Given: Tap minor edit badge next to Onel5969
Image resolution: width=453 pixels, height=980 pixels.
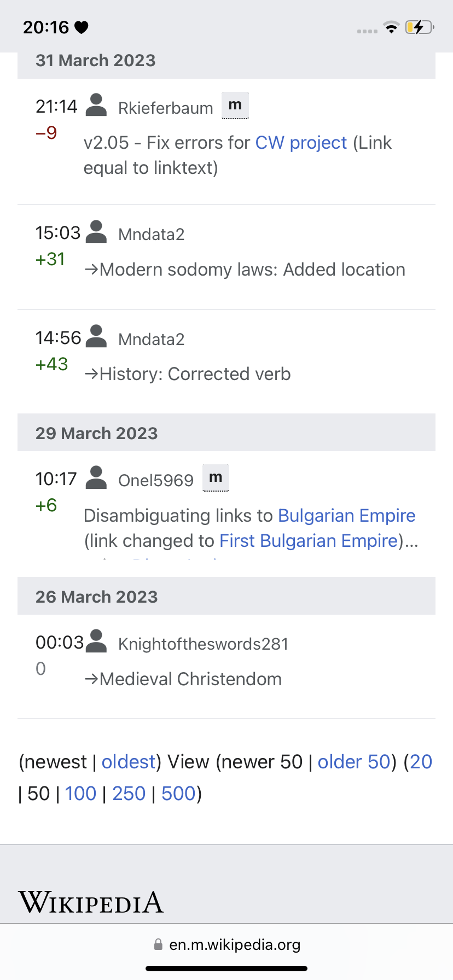Looking at the screenshot, I should click(x=216, y=477).
